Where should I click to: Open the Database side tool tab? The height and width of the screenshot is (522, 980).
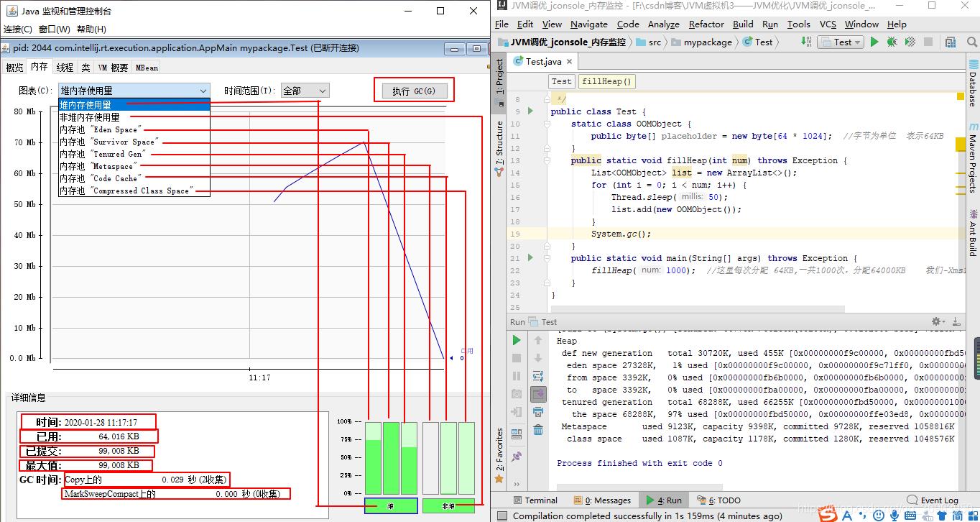point(973,83)
